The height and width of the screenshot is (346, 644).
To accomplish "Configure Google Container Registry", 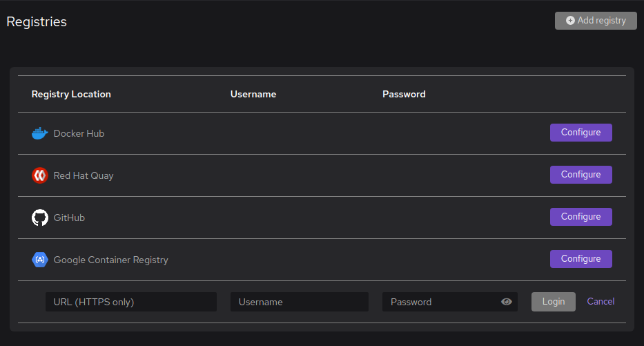I will pos(580,259).
